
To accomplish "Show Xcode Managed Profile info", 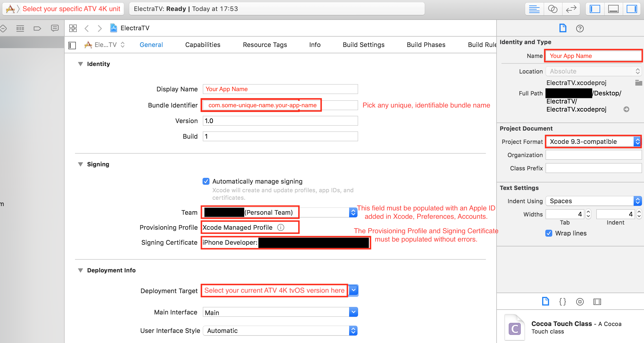I will point(281,227).
